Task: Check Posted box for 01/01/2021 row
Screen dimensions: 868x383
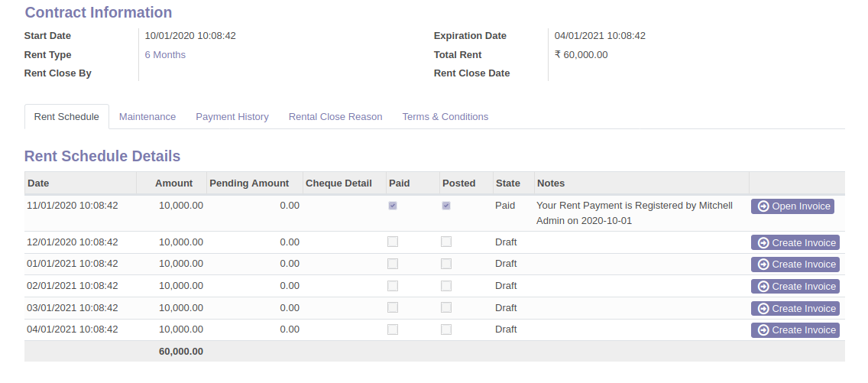Action: 446,264
